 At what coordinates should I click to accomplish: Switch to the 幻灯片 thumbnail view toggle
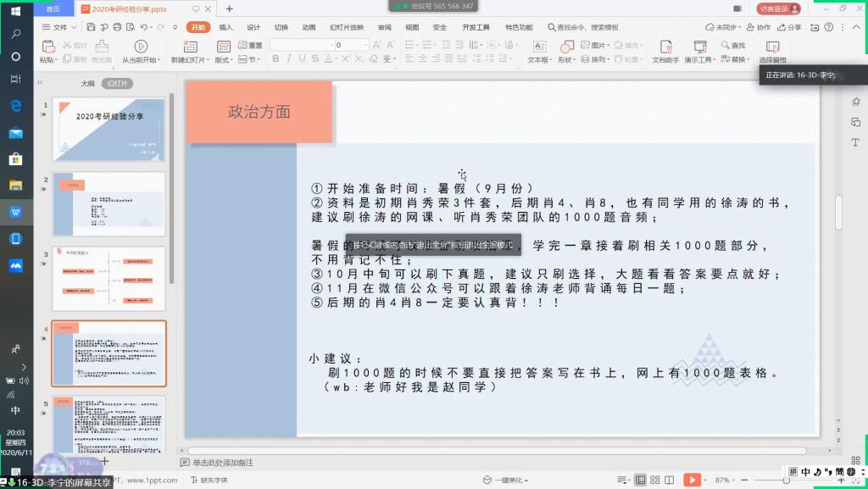[x=118, y=84]
